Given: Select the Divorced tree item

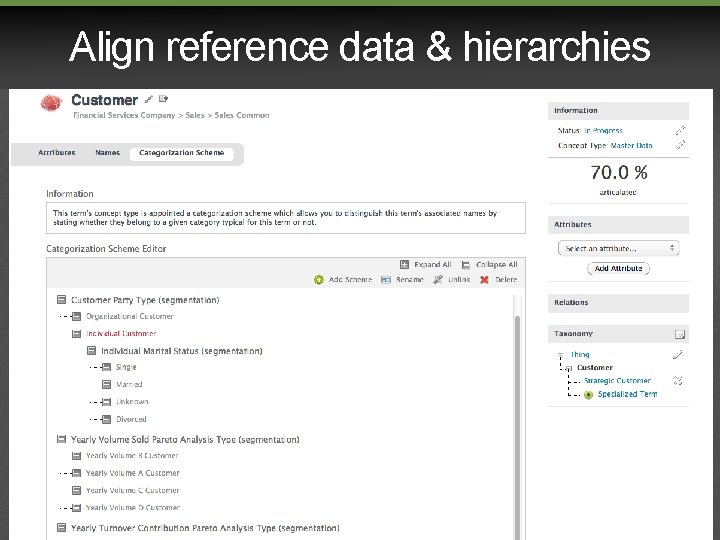Looking at the screenshot, I should click(131, 419).
